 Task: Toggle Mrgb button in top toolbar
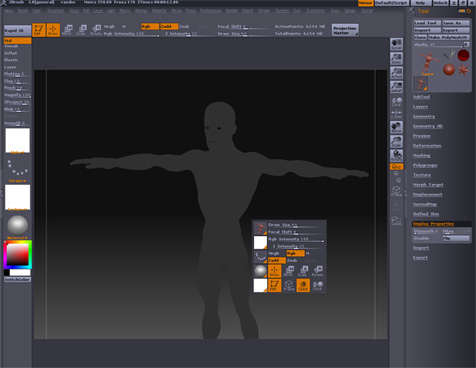pyautogui.click(x=109, y=26)
